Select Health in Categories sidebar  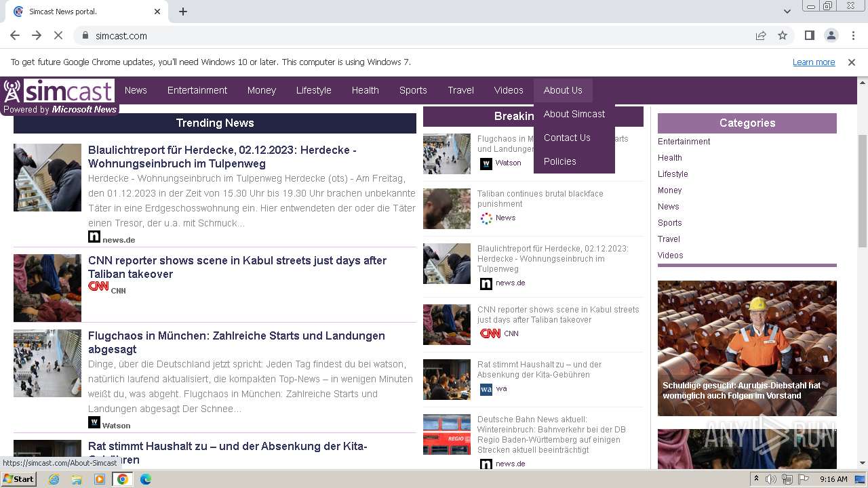click(670, 158)
